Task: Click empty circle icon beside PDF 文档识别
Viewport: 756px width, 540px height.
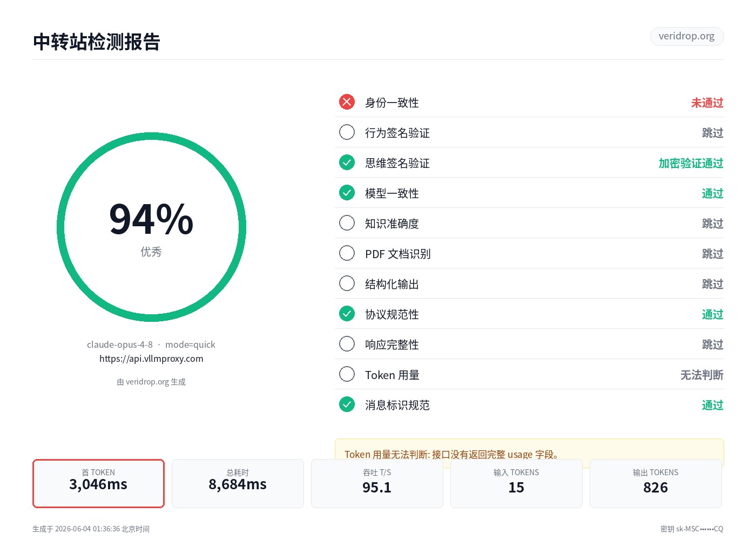Action: [347, 253]
